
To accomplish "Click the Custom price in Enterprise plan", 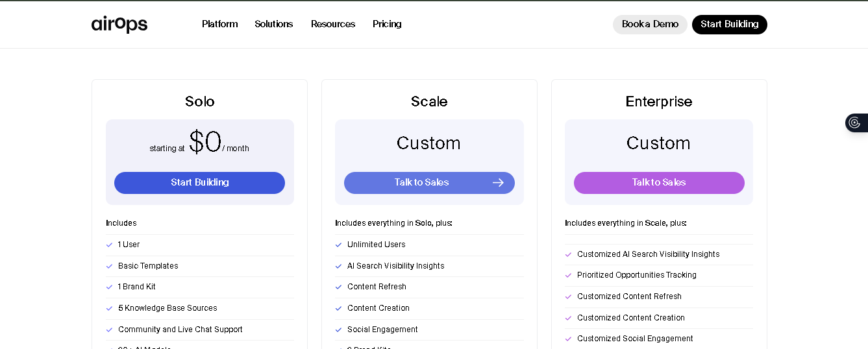I will pos(658,143).
